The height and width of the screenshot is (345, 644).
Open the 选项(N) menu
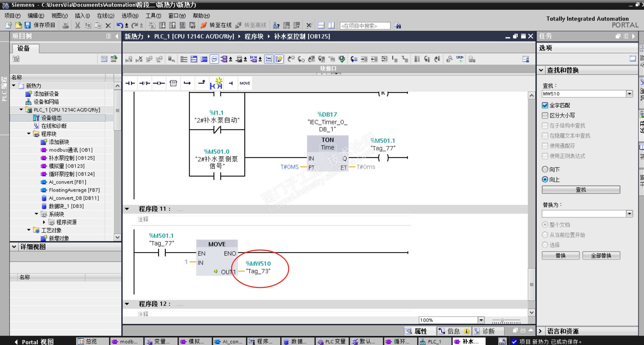[130, 16]
